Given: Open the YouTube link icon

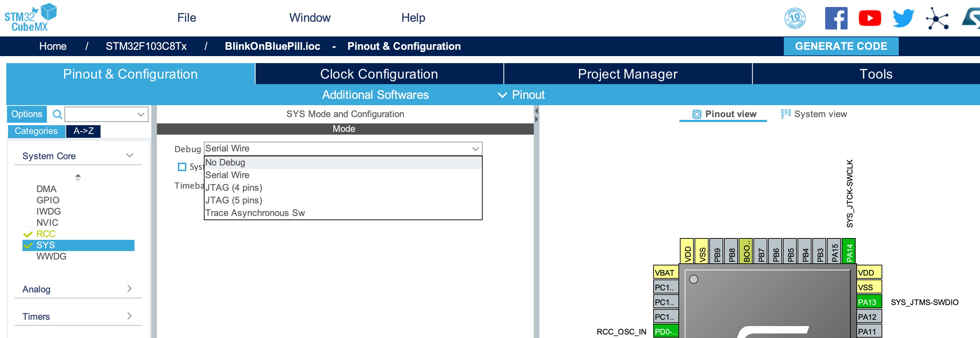Looking at the screenshot, I should (869, 18).
